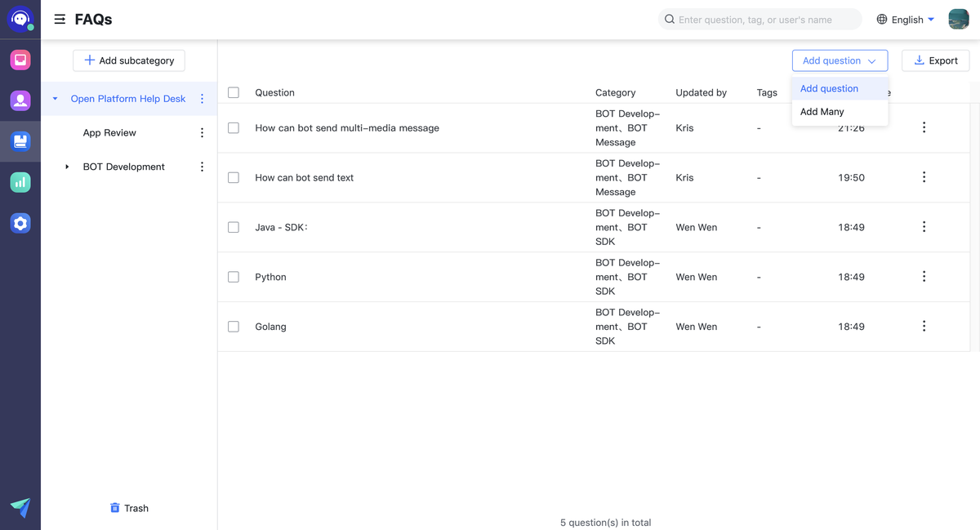
Task: Collapse the Open Platform Help Desk tree
Action: click(x=56, y=99)
